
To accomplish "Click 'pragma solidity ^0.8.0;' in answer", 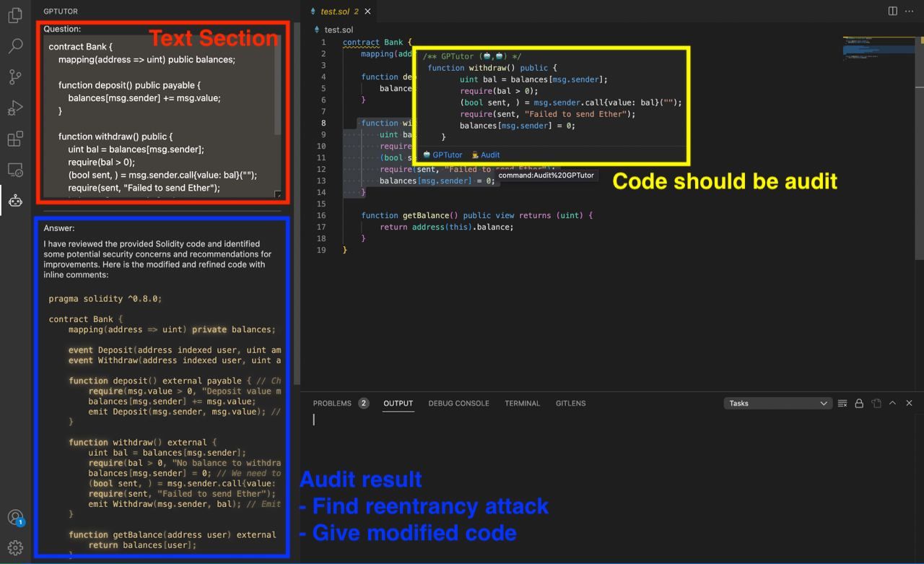I will point(105,298).
